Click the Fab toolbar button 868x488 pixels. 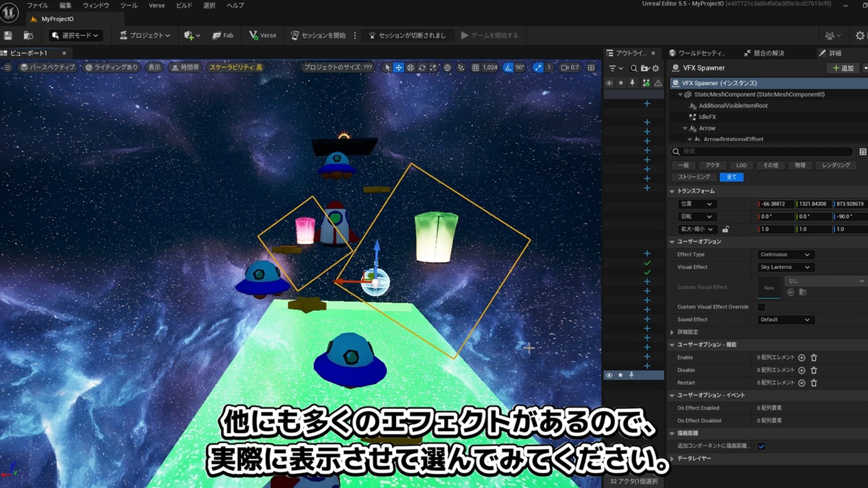223,35
